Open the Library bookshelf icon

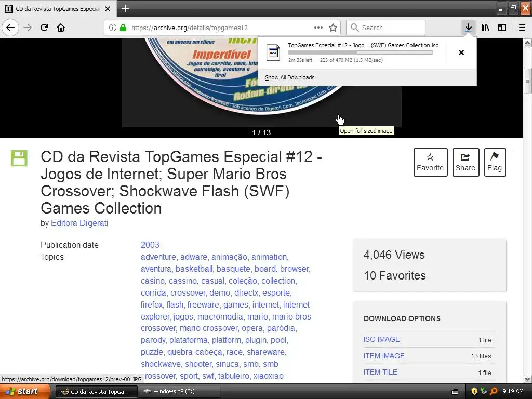[x=485, y=28]
